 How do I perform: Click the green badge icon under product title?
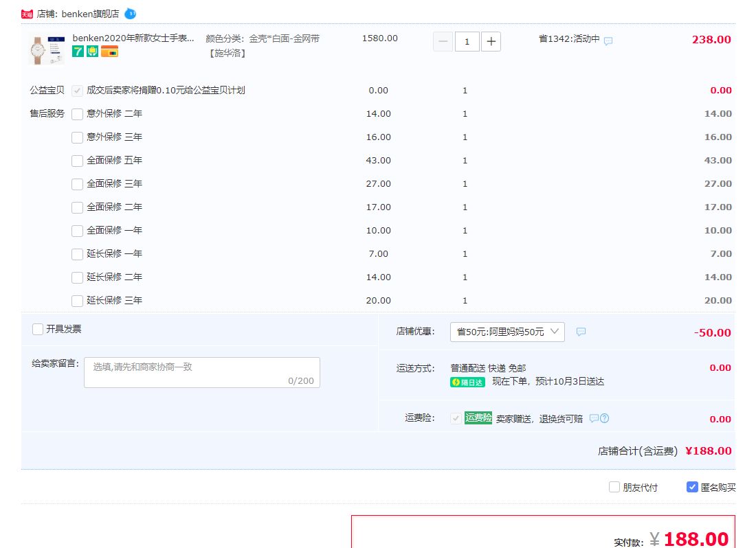tap(93, 51)
